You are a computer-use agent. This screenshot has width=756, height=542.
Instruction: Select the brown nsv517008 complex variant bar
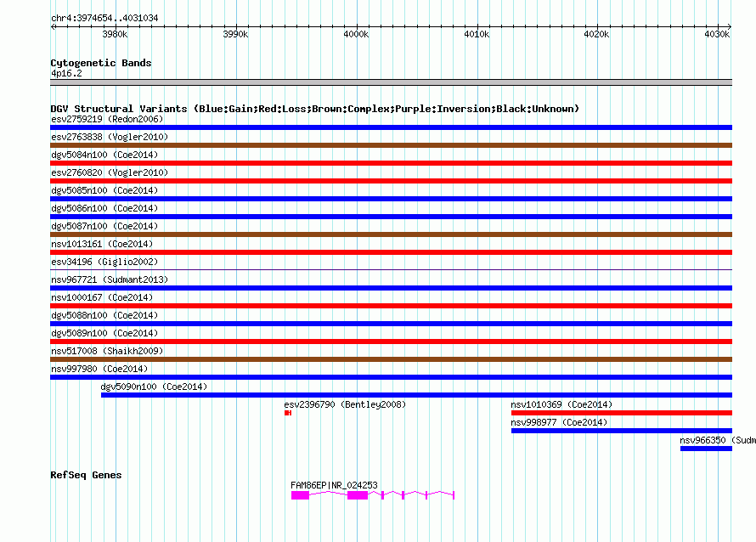[391, 359]
